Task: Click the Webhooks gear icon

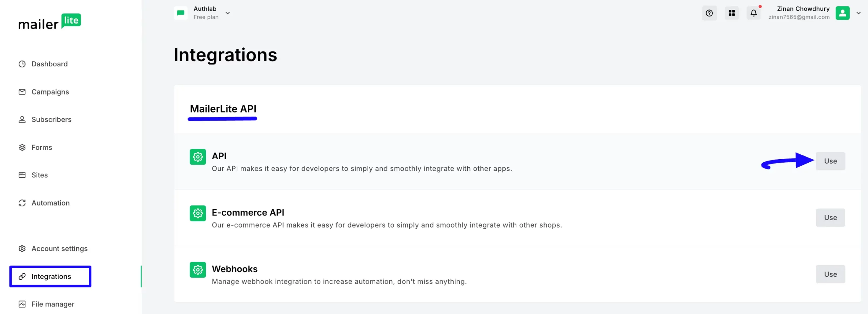Action: (198, 270)
